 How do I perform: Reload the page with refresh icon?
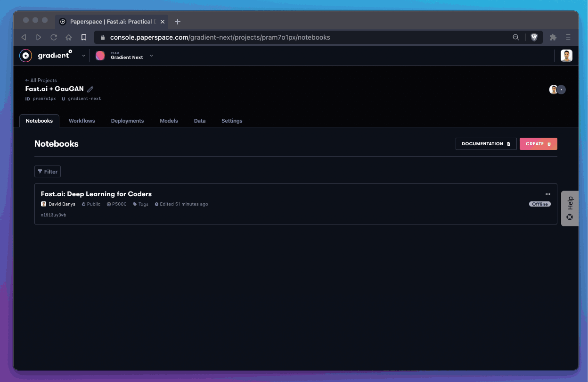54,37
